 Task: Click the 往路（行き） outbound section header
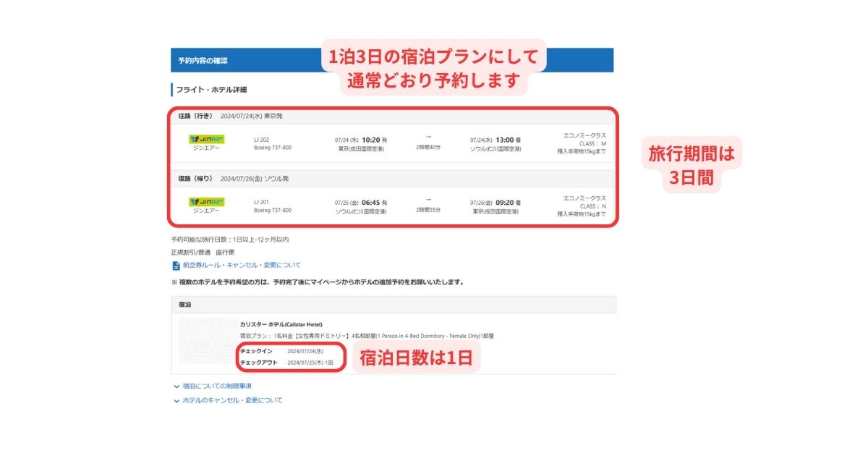[x=195, y=116]
